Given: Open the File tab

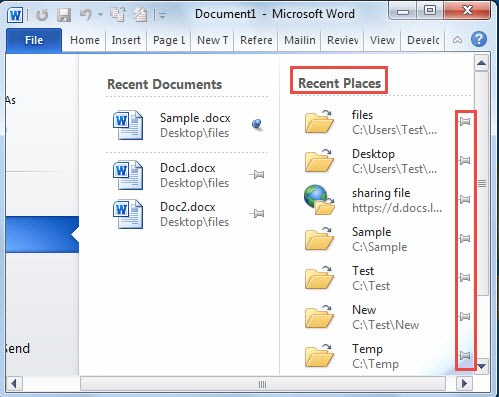Looking at the screenshot, I should point(34,40).
